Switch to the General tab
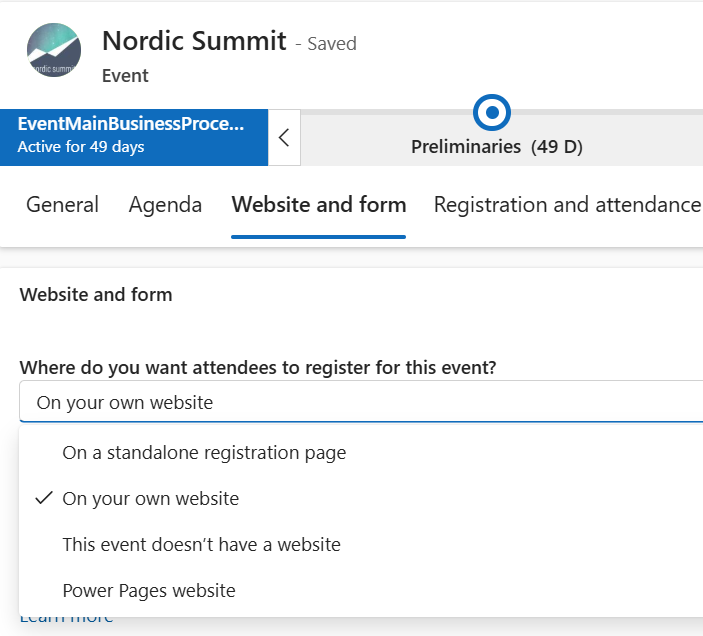The image size is (703, 636). (62, 205)
